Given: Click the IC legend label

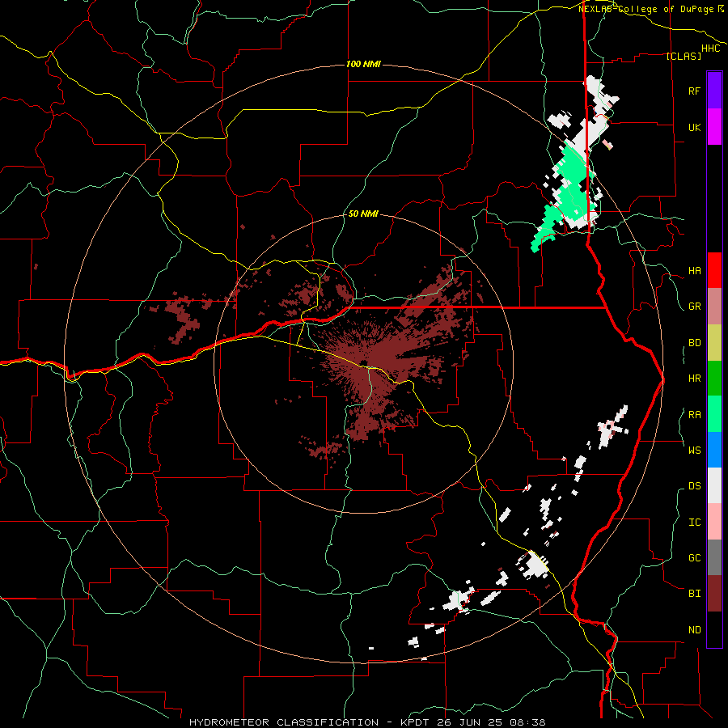Looking at the screenshot, I should point(694,522).
